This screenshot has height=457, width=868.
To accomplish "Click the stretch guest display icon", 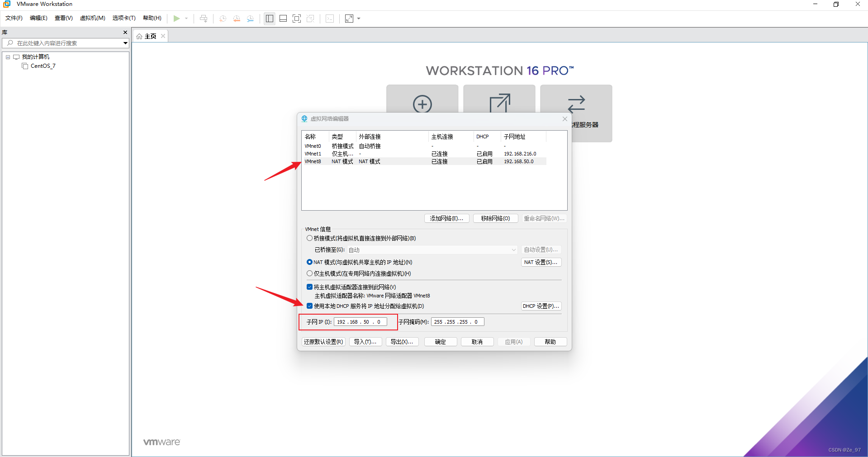I will 349,19.
